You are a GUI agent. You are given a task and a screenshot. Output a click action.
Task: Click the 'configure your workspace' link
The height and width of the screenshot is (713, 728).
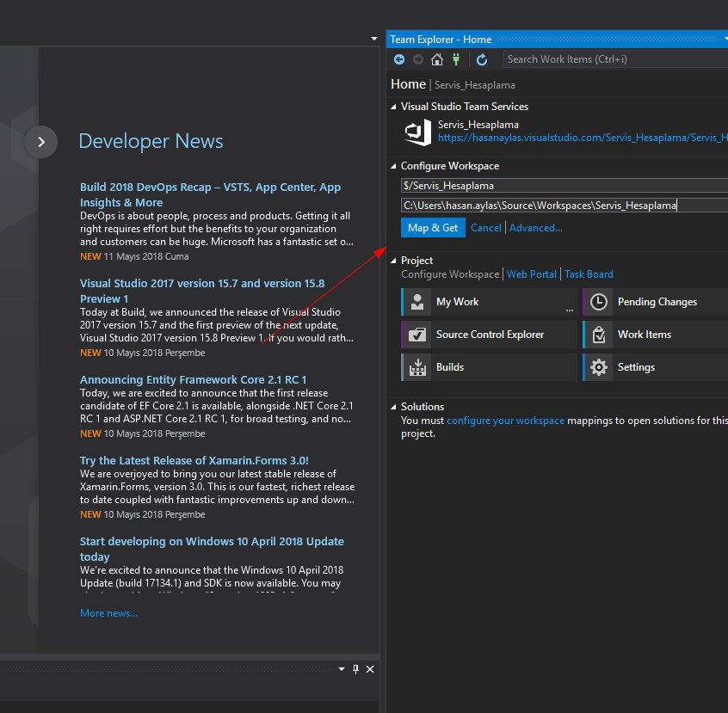coord(505,421)
